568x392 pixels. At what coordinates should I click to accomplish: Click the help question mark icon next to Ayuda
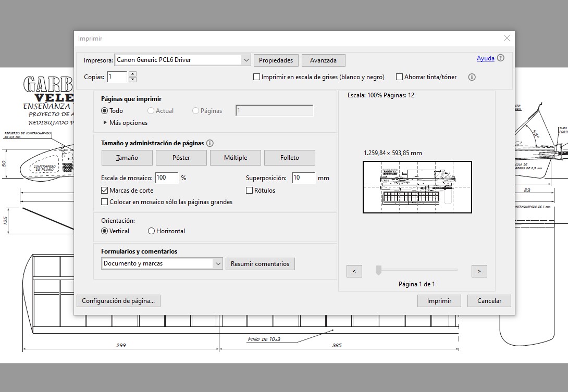[x=501, y=58]
